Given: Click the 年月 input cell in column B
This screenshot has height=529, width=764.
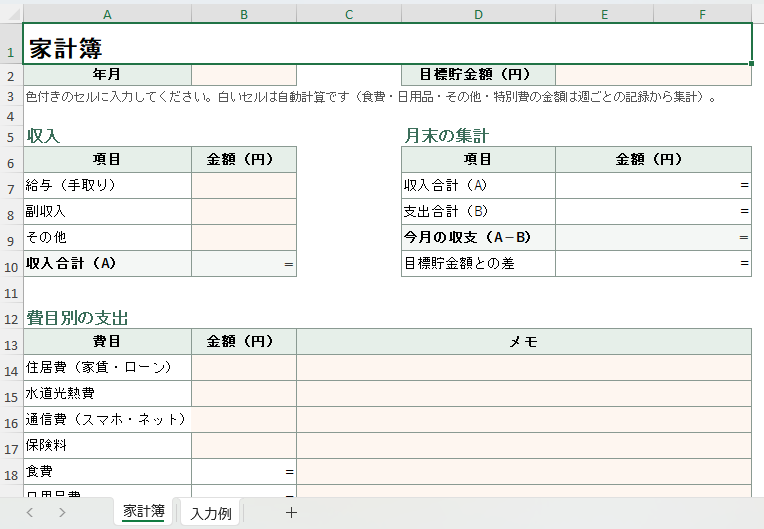Looking at the screenshot, I should [244, 75].
